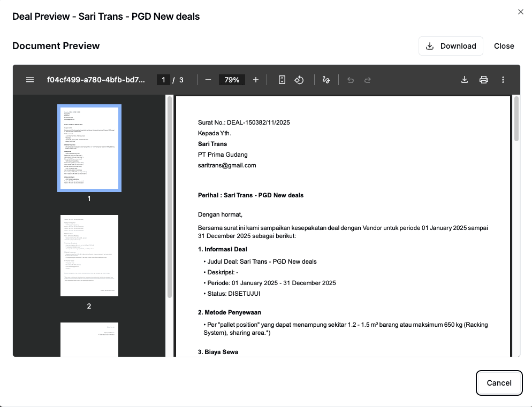Open the three-dot more options menu
532x407 pixels.
503,79
